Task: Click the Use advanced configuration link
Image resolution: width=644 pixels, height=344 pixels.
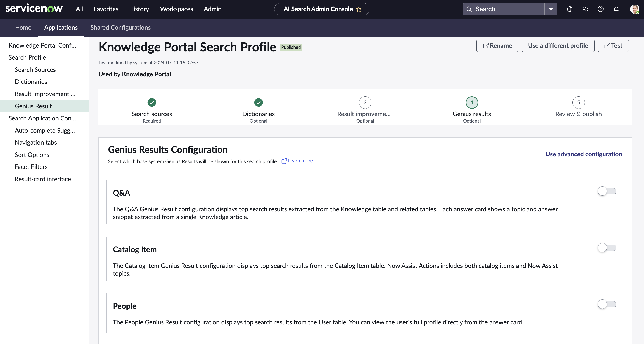Action: click(583, 154)
